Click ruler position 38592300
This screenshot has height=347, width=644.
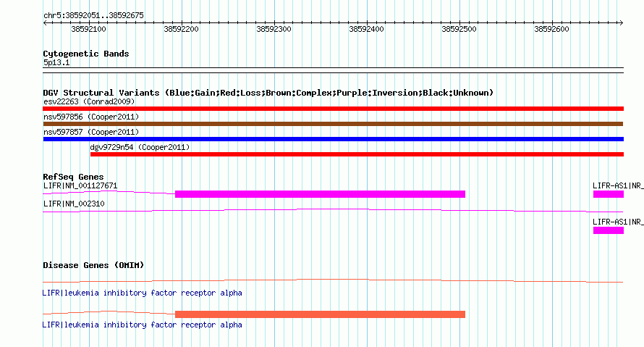pyautogui.click(x=274, y=29)
